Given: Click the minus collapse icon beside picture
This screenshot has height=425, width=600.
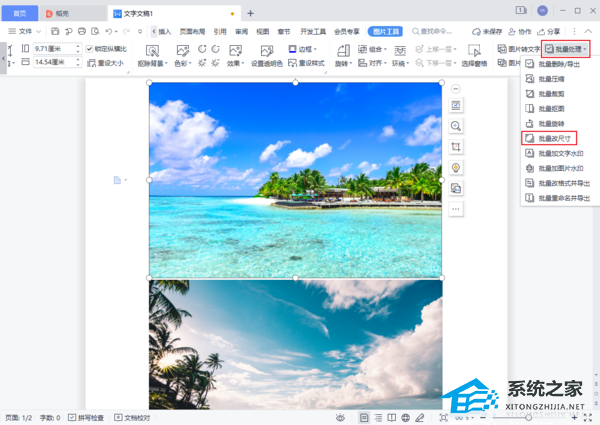Looking at the screenshot, I should 456,89.
